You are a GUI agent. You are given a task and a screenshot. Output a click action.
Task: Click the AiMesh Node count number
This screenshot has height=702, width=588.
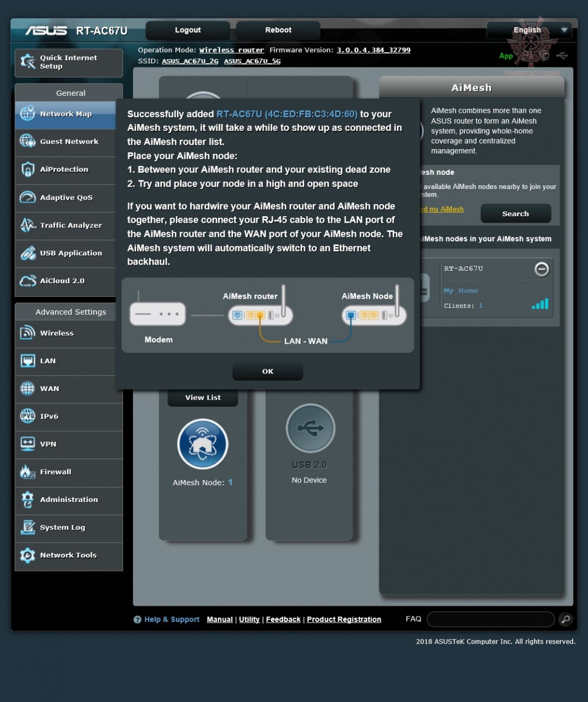pyautogui.click(x=230, y=483)
